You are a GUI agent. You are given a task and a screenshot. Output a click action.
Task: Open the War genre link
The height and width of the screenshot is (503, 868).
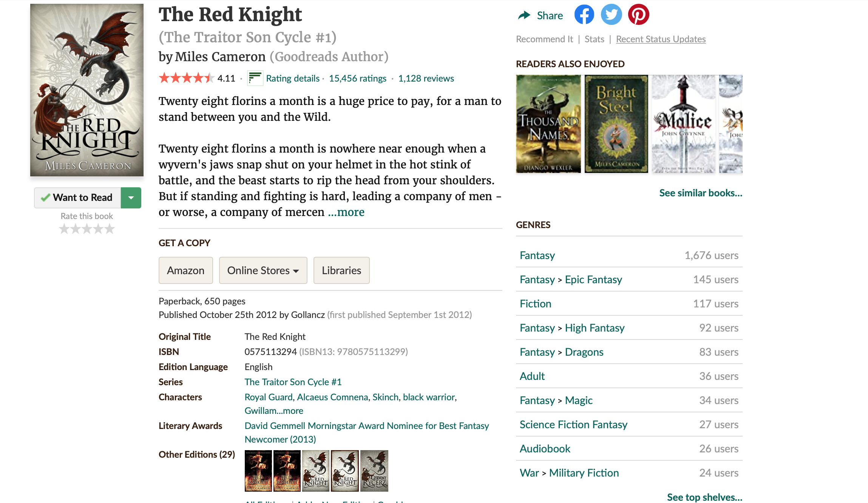(x=529, y=473)
